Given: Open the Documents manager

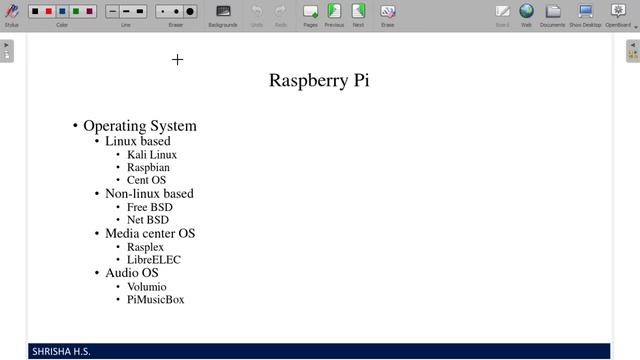Looking at the screenshot, I should click(x=553, y=16).
